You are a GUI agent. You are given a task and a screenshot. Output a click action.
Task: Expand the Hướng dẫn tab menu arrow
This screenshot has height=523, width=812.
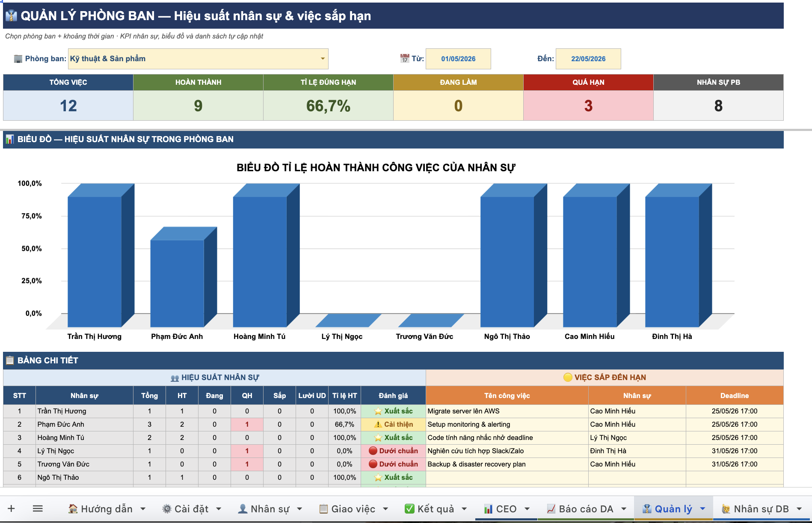[143, 509]
